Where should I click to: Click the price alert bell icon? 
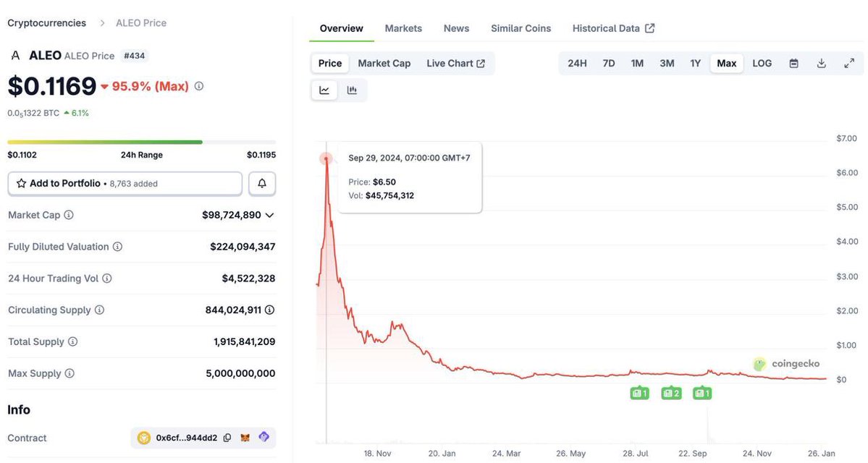click(x=262, y=184)
